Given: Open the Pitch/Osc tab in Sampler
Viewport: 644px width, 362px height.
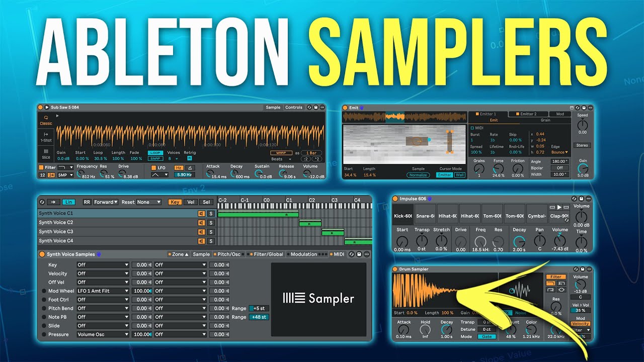Looking at the screenshot, I should click(229, 254).
